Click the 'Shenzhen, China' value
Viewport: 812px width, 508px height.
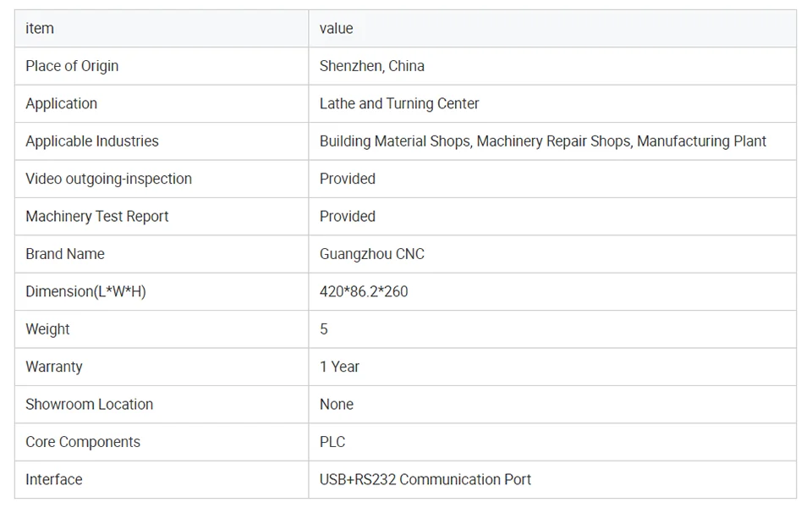coord(372,66)
